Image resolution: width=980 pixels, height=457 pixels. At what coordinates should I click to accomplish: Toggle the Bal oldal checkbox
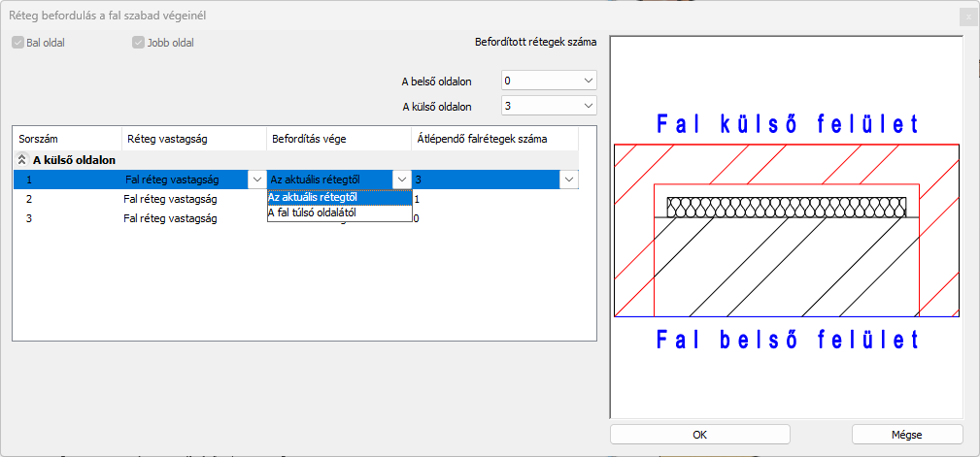click(18, 43)
